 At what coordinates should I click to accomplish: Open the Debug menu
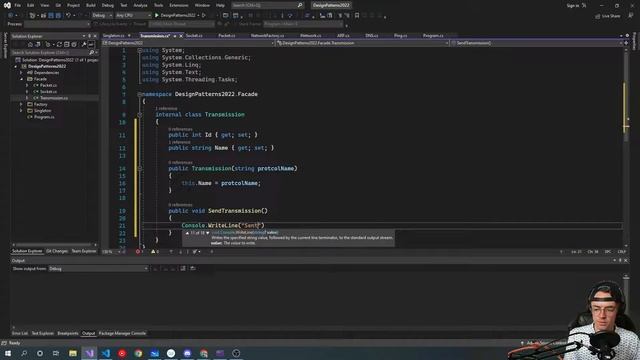pos(108,5)
